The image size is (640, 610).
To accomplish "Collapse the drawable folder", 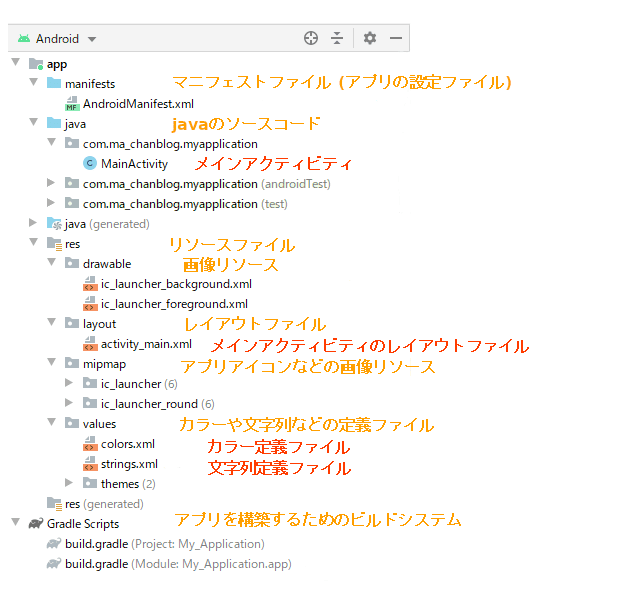I will click(x=52, y=262).
